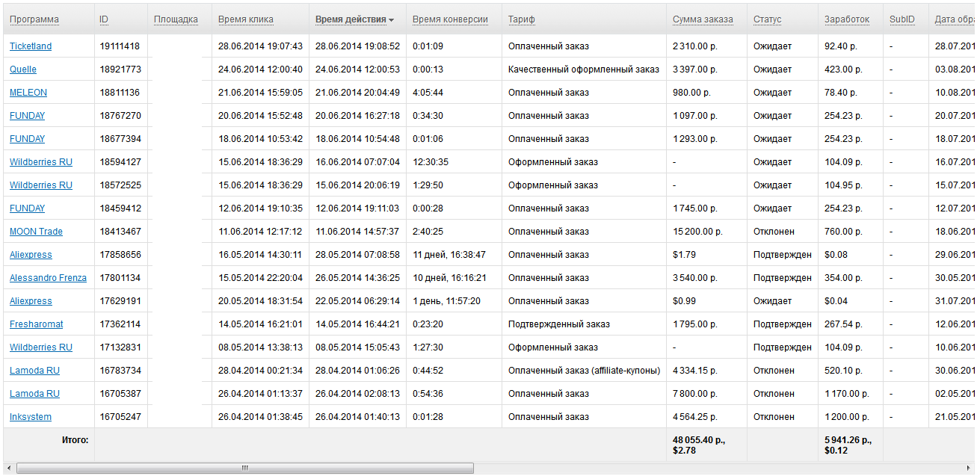The height and width of the screenshot is (476, 980).
Task: Select ID cell 19111418
Action: click(x=120, y=46)
